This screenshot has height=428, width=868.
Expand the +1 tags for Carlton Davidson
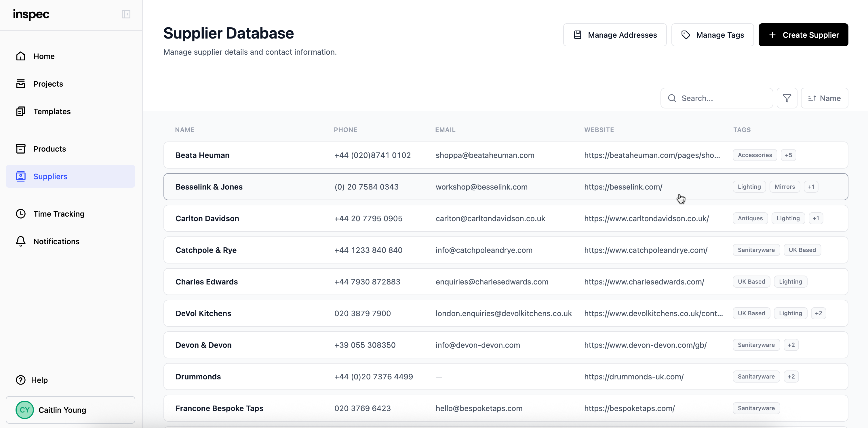(816, 218)
